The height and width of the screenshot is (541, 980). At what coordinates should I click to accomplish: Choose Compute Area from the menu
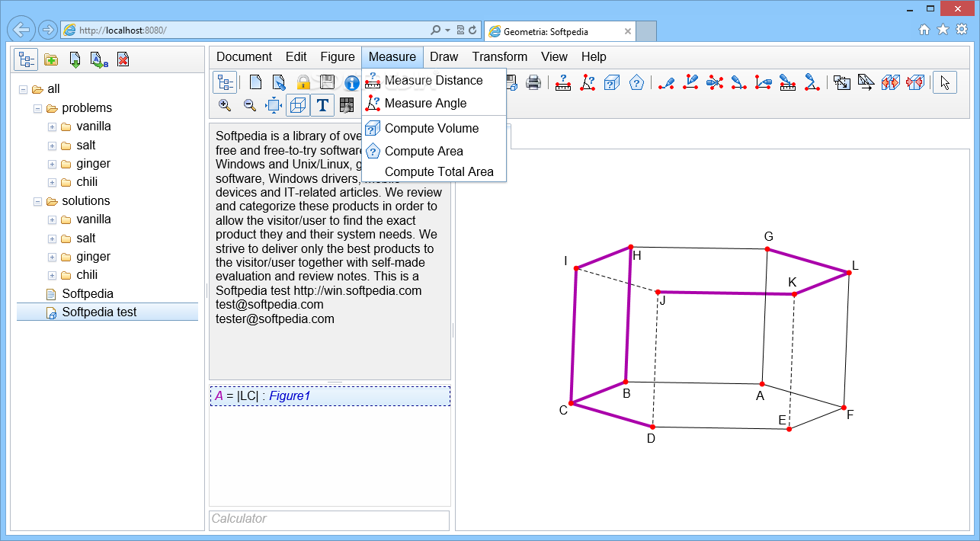click(434, 151)
